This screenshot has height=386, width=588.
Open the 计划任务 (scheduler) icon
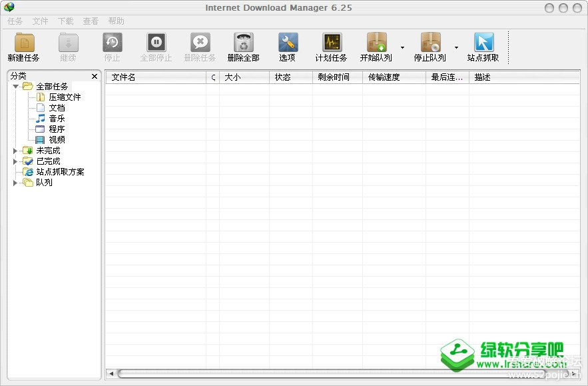pos(331,45)
